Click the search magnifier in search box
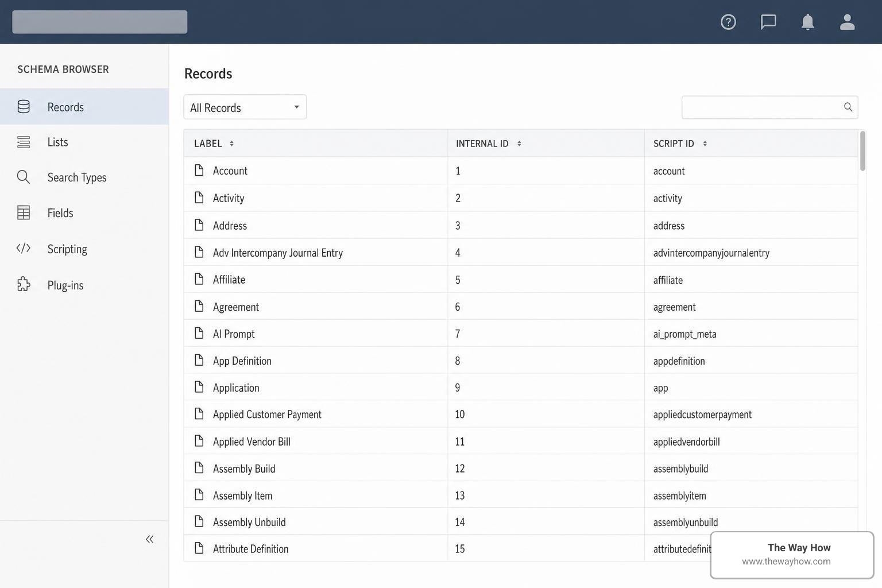The width and height of the screenshot is (882, 588). (x=848, y=107)
